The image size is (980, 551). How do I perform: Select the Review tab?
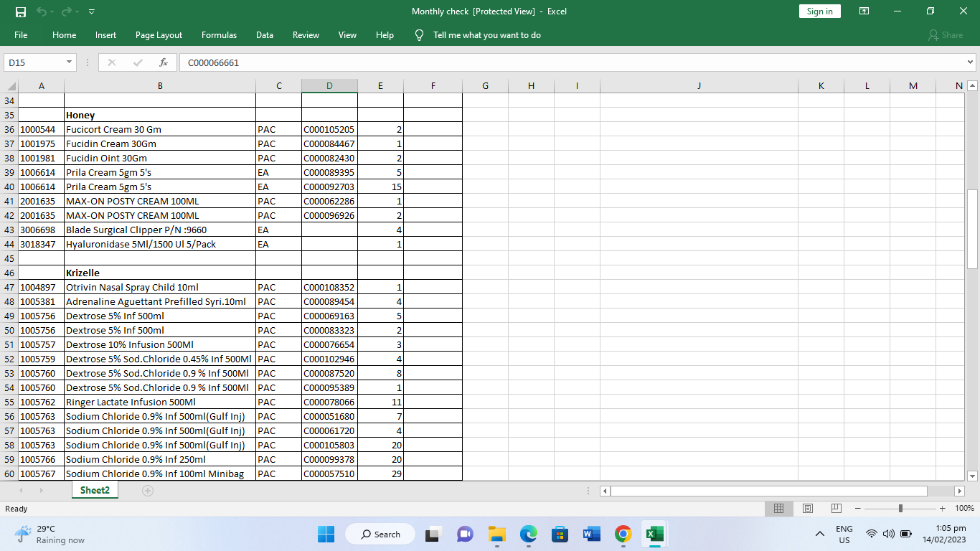tap(306, 35)
